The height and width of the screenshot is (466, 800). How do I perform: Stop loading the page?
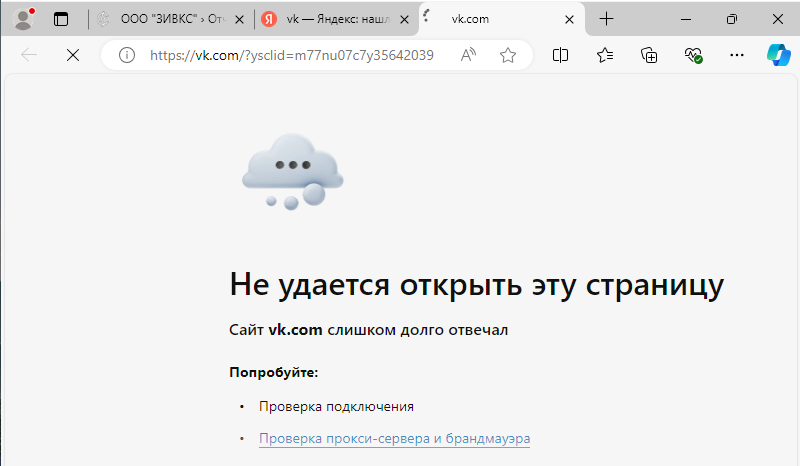tap(73, 55)
